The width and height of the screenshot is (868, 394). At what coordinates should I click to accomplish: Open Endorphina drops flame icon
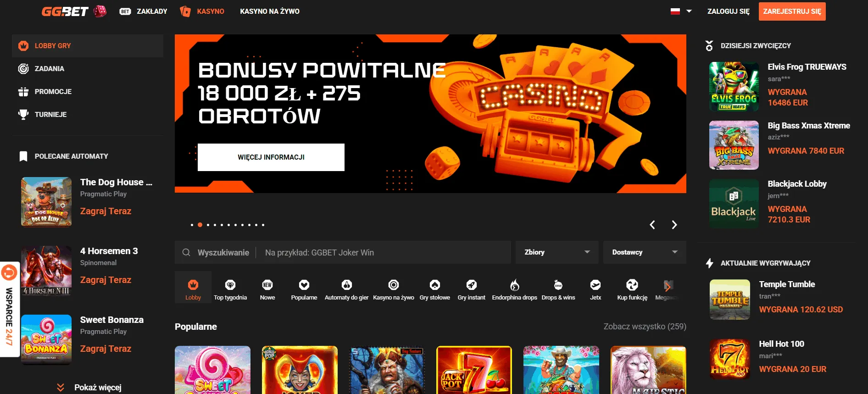pyautogui.click(x=514, y=285)
